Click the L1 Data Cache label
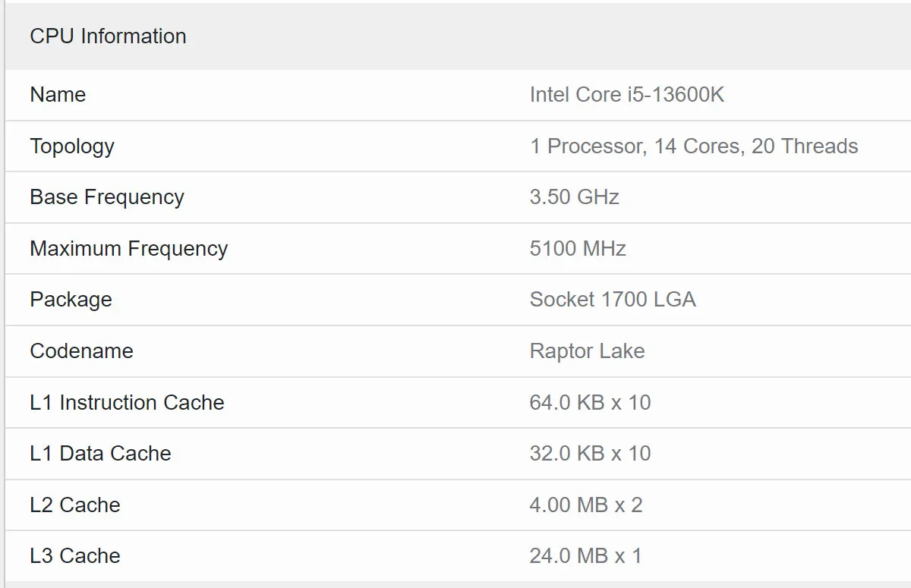The image size is (911, 588). click(101, 454)
